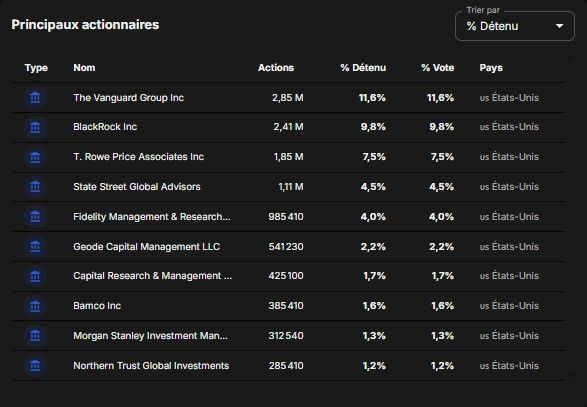
Task: Click the Nom column header
Action: (84, 68)
